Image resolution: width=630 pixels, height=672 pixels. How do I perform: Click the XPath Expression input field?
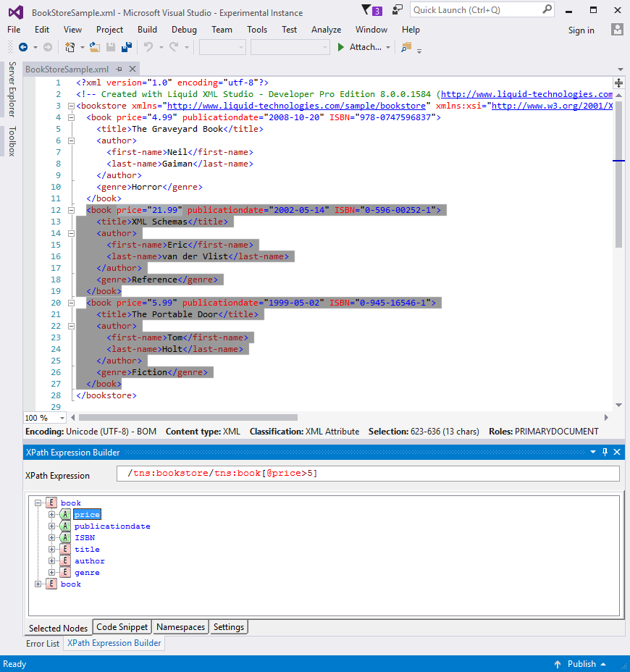click(368, 473)
